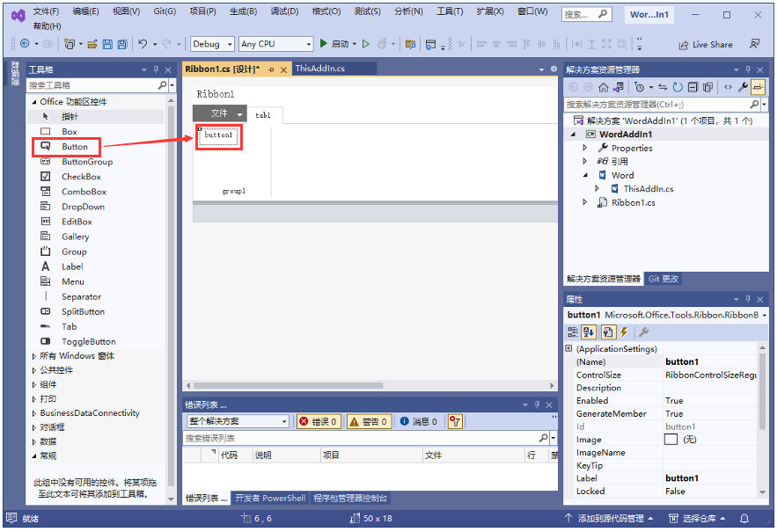777x532 pixels.
Task: Expand the BusinessDataConnectivity toolbox group
Action: pos(34,413)
